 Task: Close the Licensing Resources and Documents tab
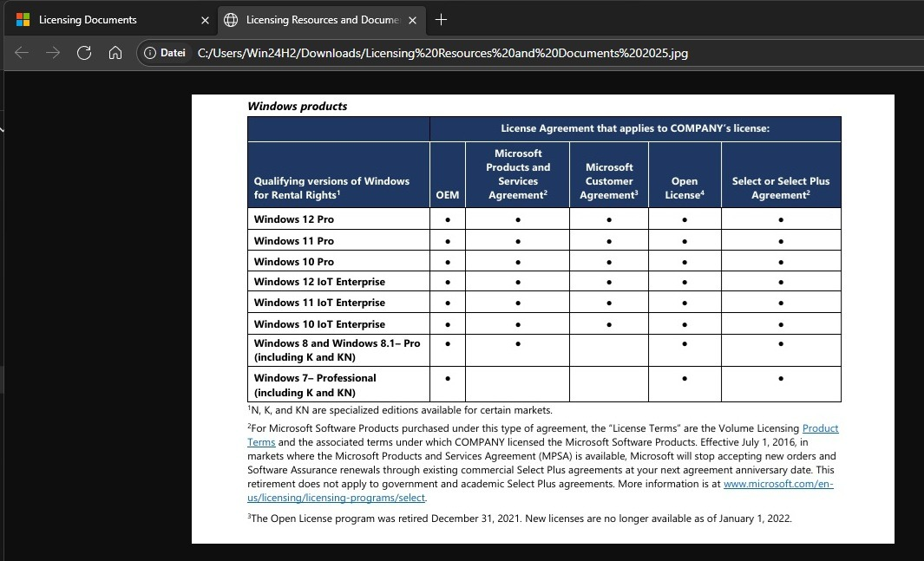point(412,20)
